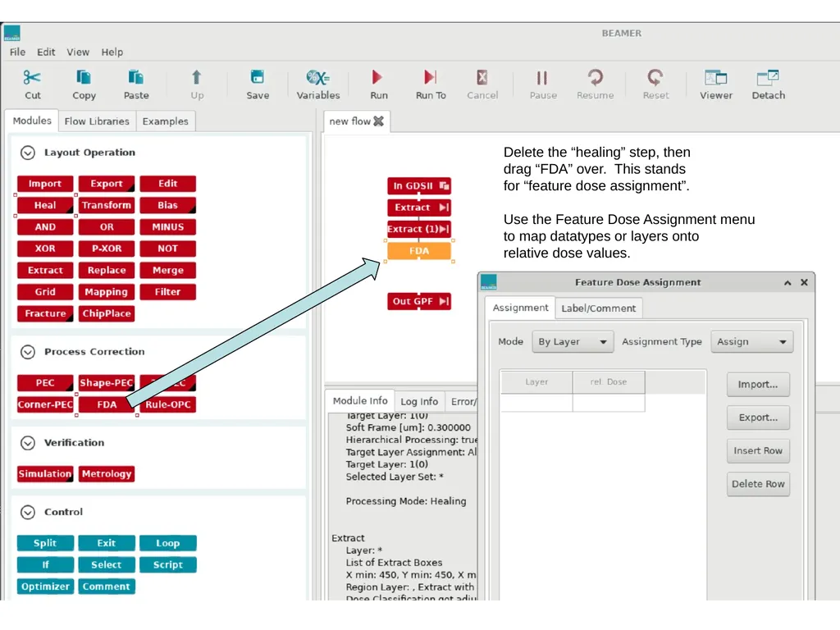Open the Help menu
840x630 pixels.
112,52
